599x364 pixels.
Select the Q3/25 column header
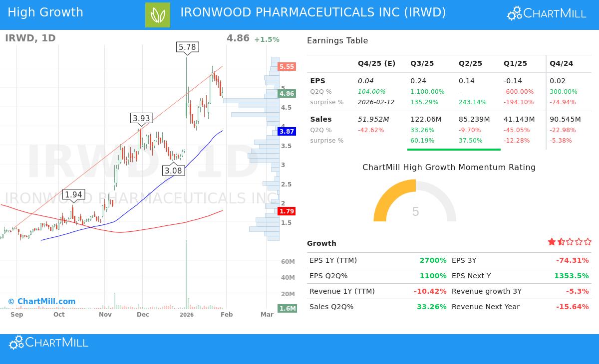(x=422, y=63)
